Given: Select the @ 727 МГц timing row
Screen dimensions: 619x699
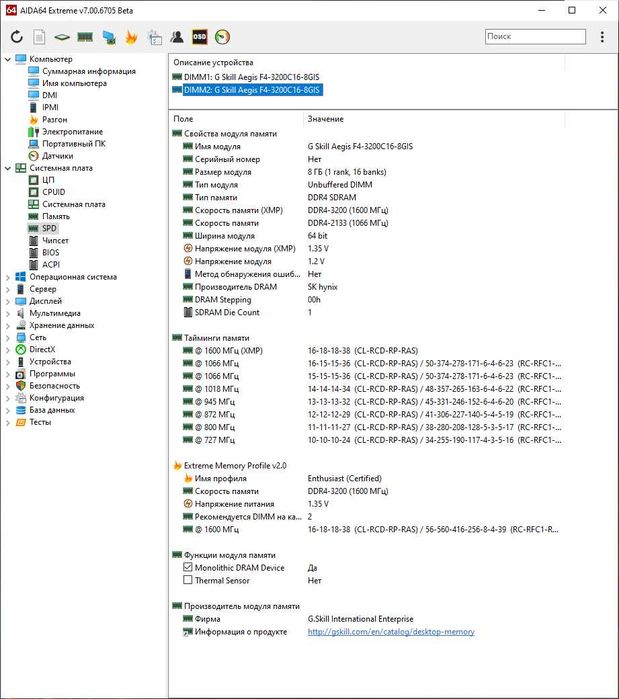Looking at the screenshot, I should pyautogui.click(x=367, y=440).
